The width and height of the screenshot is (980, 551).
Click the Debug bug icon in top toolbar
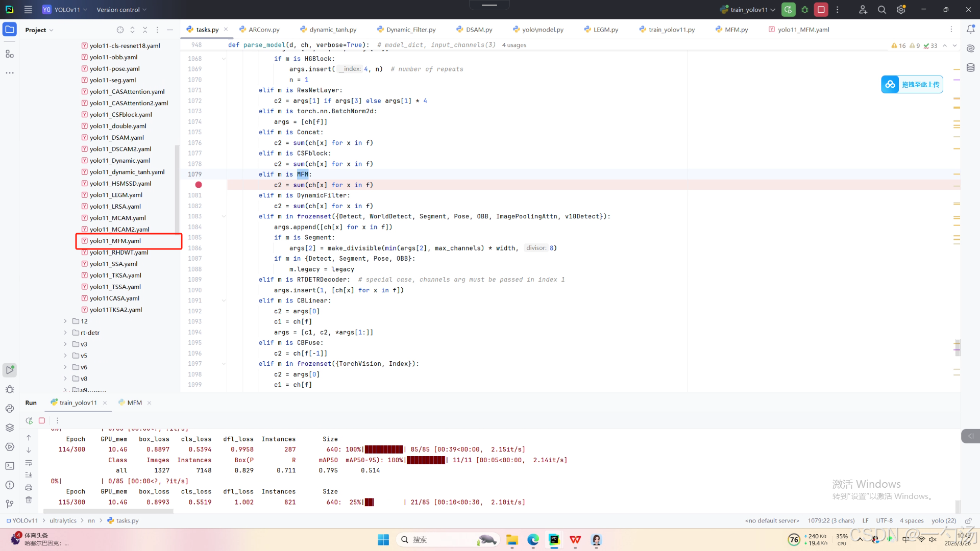click(x=805, y=10)
